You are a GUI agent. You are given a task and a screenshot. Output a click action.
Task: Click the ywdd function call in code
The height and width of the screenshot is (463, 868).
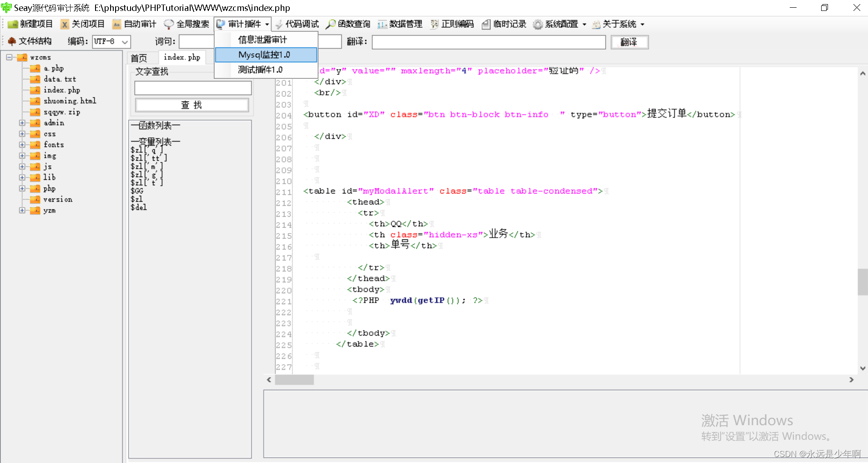(401, 300)
